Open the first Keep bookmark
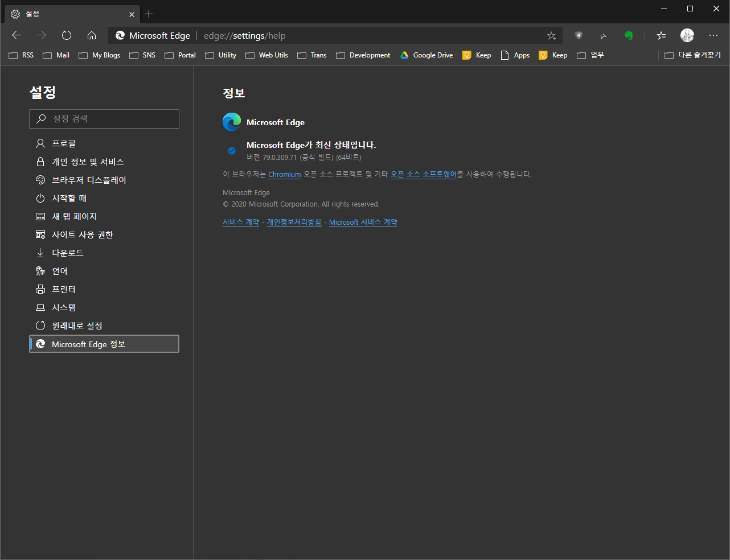 pos(477,55)
